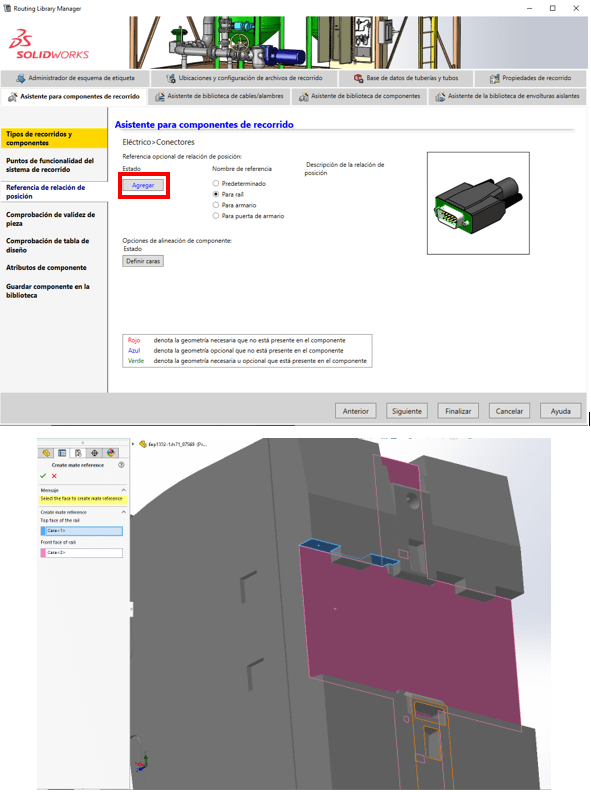Screen dimensions: 591x792
Task: Open the DimXpertManager crosshair tab icon
Action: coord(94,453)
